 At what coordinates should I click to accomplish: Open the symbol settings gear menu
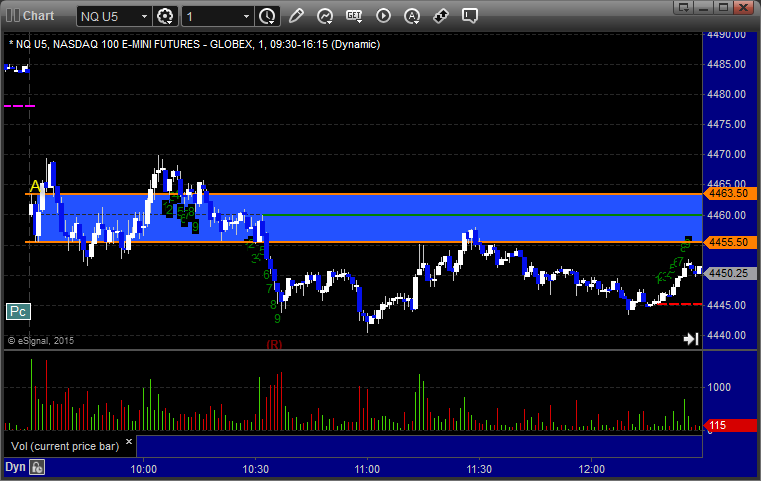click(165, 17)
